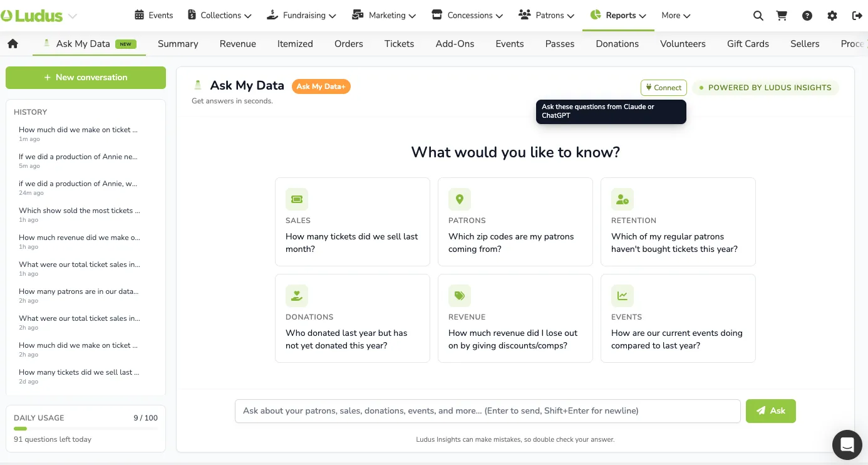Click the Ask My Data header logo icon
Screen dimensions: 868x465
click(x=198, y=85)
